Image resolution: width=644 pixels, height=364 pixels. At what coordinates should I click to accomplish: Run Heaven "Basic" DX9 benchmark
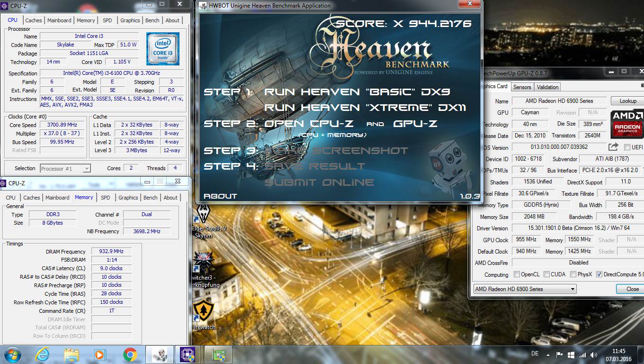[x=357, y=92]
